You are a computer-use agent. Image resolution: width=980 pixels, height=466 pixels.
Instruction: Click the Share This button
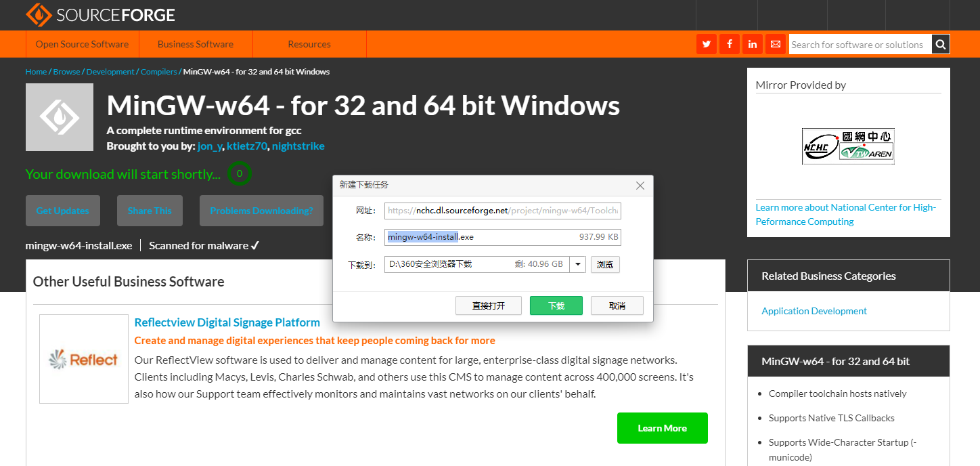(150, 211)
